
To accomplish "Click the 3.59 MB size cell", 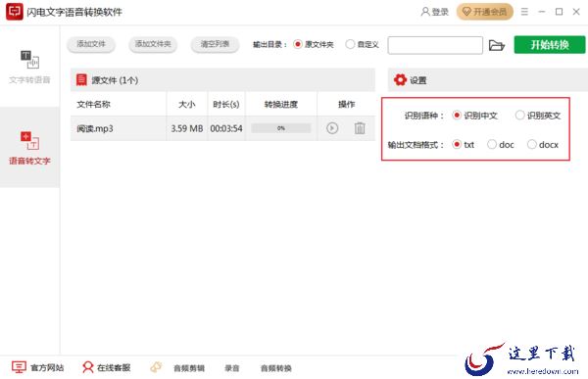I will click(187, 128).
